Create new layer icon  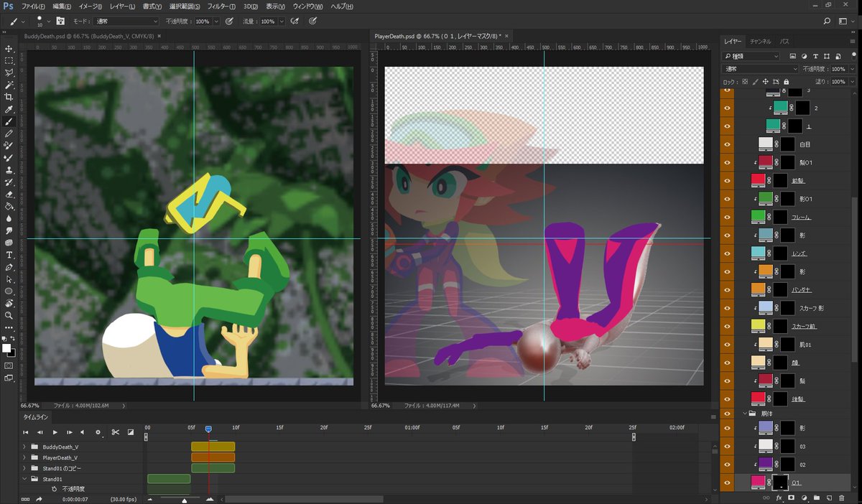(829, 498)
